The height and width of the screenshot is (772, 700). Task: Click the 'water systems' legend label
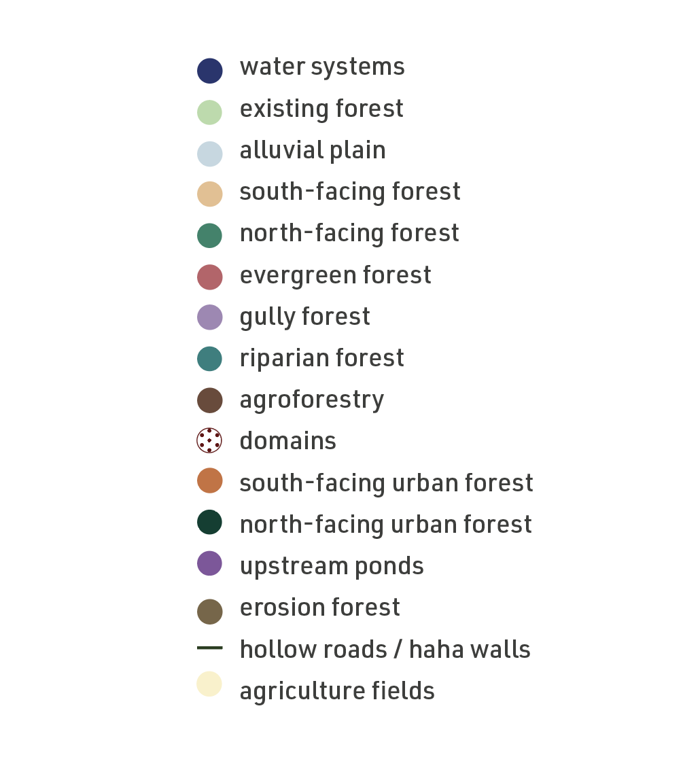click(322, 67)
